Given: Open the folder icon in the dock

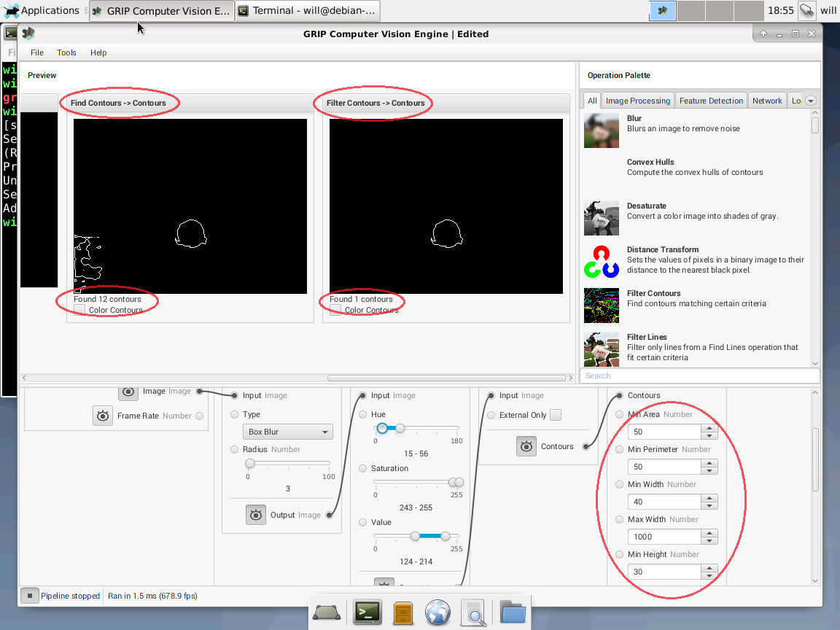Looking at the screenshot, I should coord(513,612).
